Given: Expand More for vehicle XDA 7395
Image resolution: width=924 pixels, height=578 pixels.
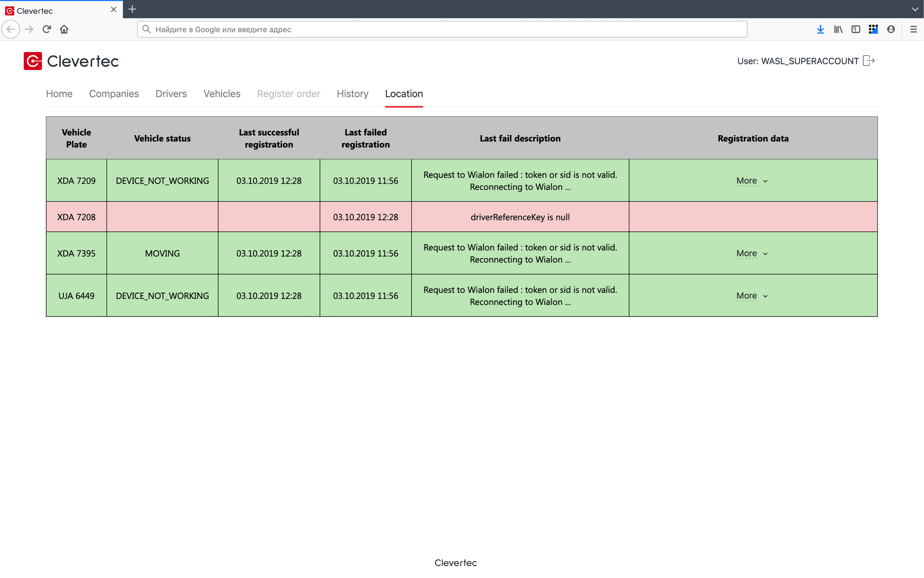Looking at the screenshot, I should [751, 253].
